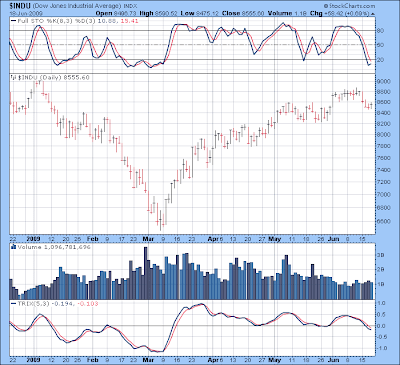Click the bar-chart icon beside Volume legend
Image resolution: width=400 pixels, height=365 pixels.
(14, 247)
